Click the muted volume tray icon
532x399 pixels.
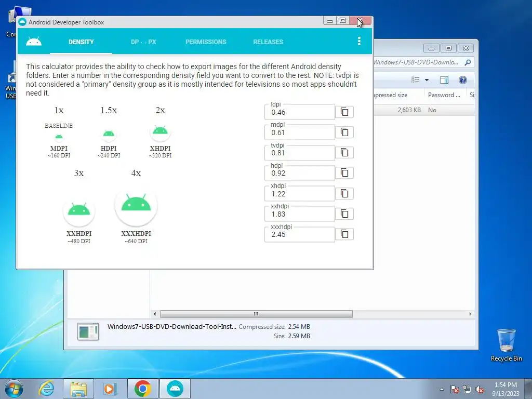(480, 389)
